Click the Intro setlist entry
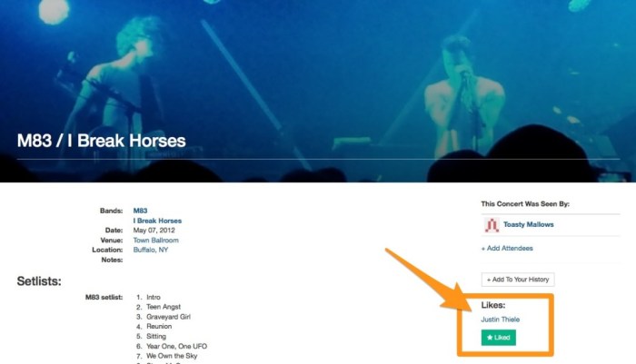This screenshot has width=636, height=364. pos(154,298)
